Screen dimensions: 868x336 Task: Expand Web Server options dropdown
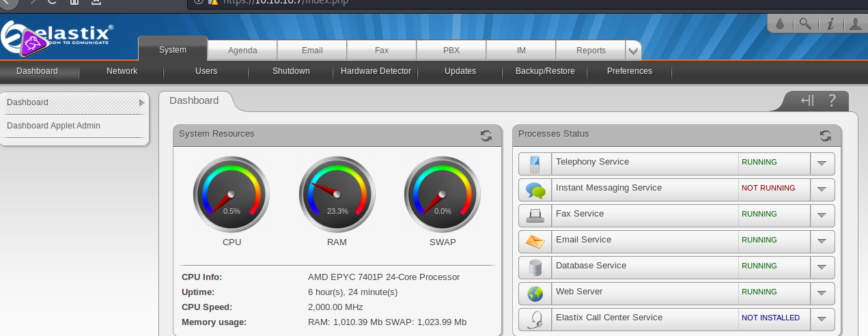pyautogui.click(x=822, y=294)
